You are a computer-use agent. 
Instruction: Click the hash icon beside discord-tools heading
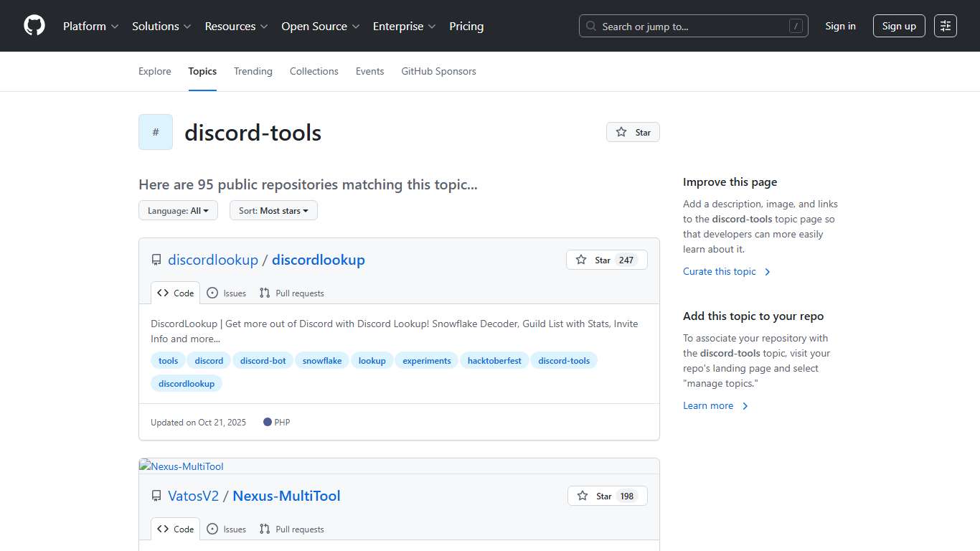point(155,132)
